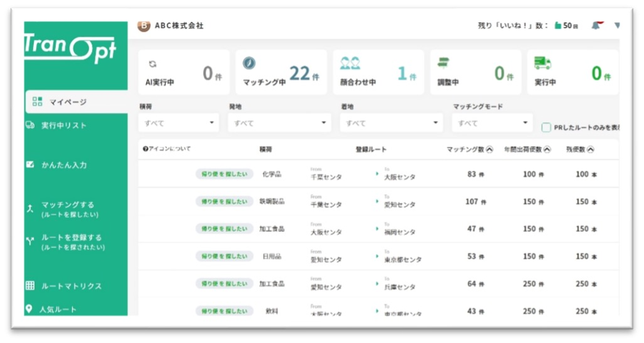Sort by マッチング数 column header

pyautogui.click(x=470, y=150)
